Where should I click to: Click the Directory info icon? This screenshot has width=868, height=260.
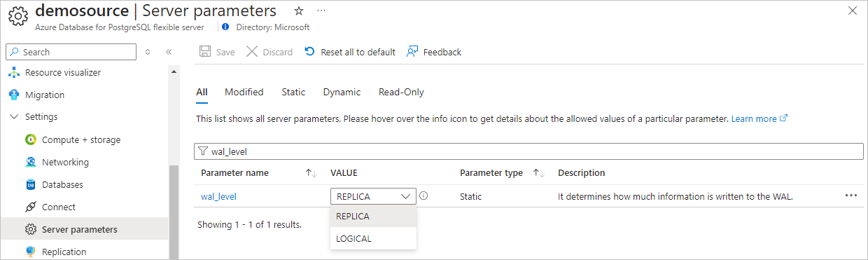click(x=225, y=27)
